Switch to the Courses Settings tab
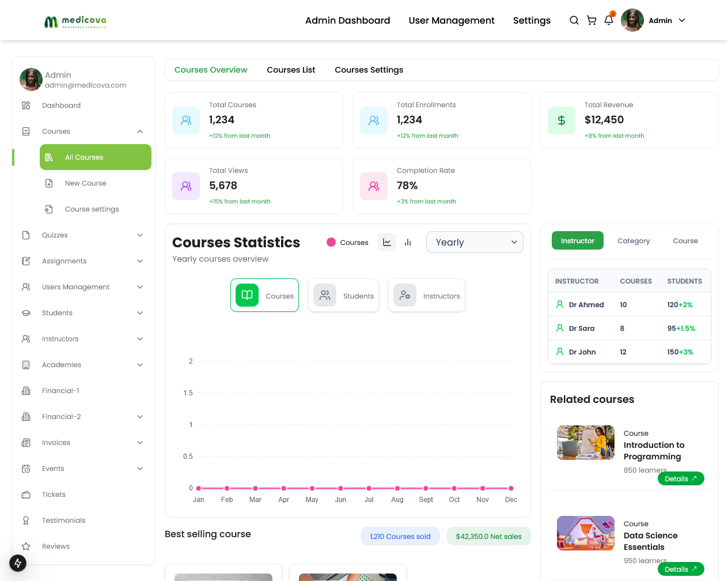 pos(369,70)
